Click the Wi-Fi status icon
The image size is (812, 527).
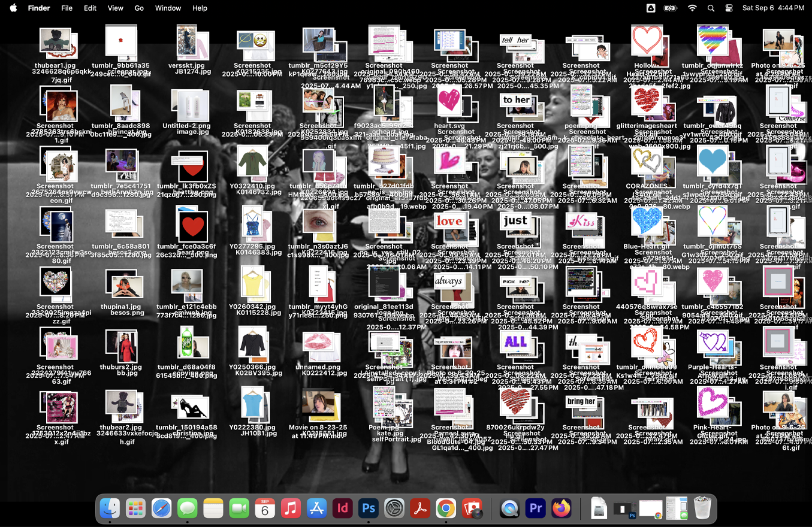[692, 8]
